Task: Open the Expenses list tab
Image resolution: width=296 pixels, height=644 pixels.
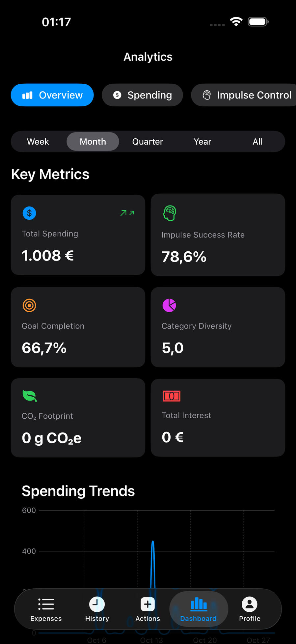Action: (x=46, y=609)
